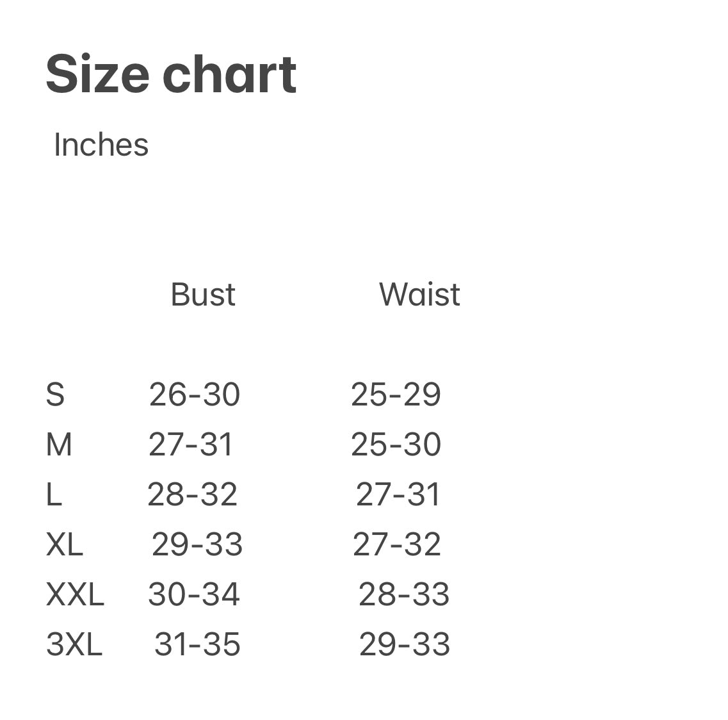
Task: Select the XL size row label
Action: point(65,544)
